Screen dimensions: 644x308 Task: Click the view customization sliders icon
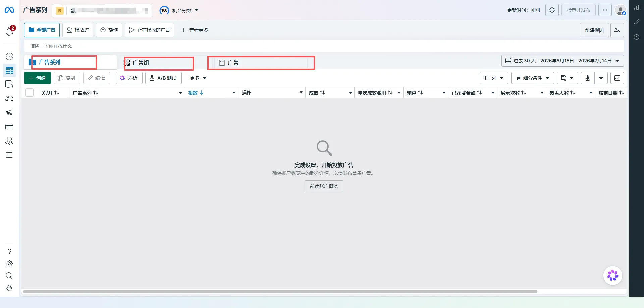(x=617, y=30)
